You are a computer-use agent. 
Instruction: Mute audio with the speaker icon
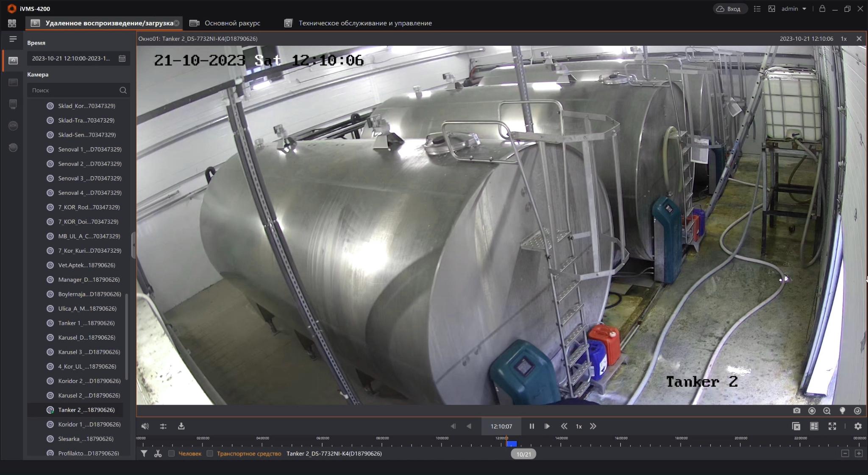click(145, 426)
